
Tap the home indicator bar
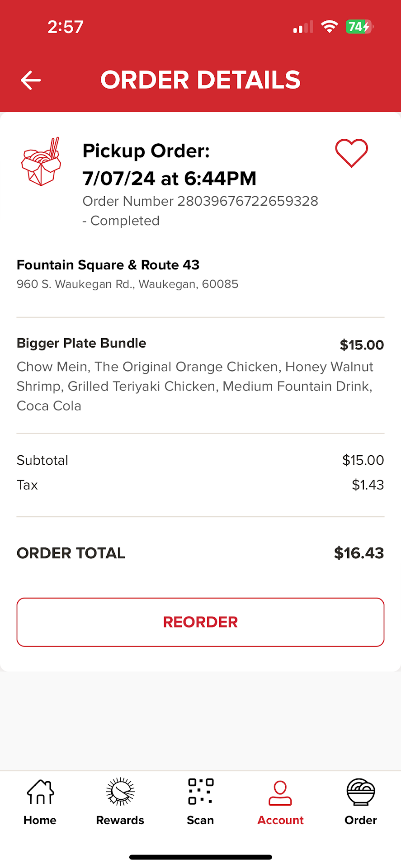(200, 857)
